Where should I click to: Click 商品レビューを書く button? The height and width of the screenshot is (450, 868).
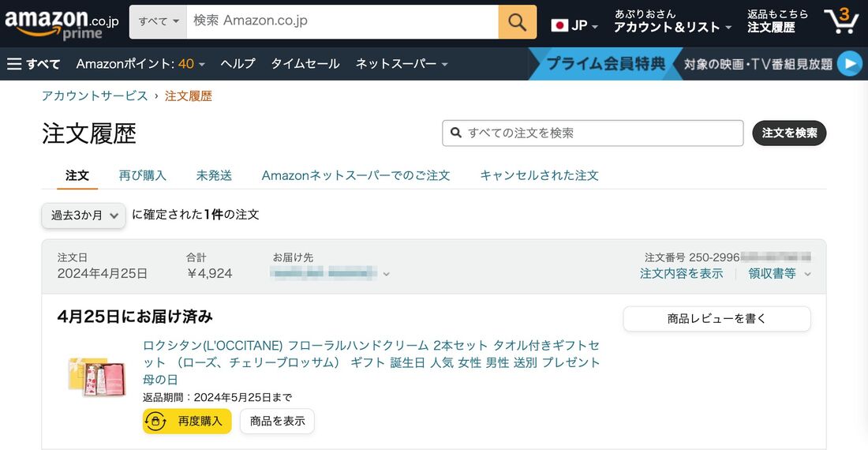[716, 319]
